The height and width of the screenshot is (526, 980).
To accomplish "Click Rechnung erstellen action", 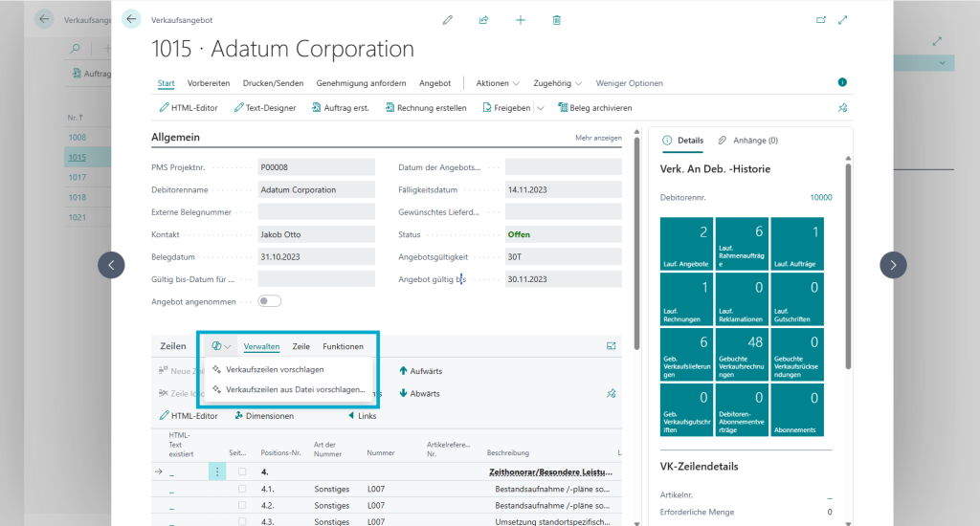I will [x=426, y=108].
